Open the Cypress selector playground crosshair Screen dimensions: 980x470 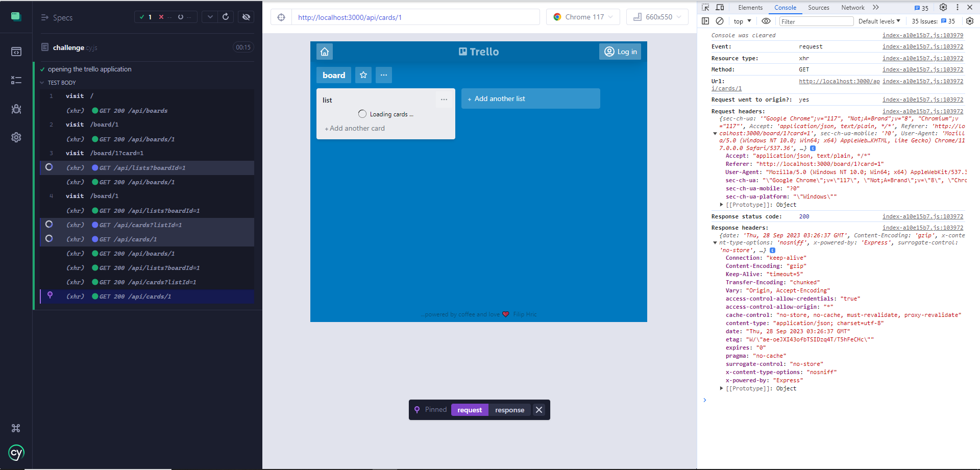pyautogui.click(x=281, y=17)
